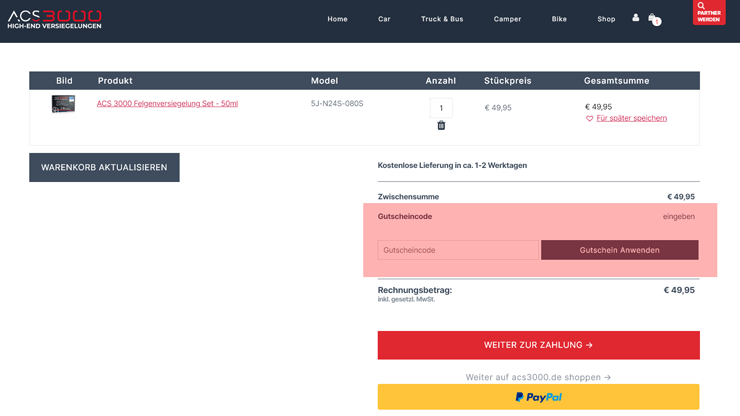Open the product thumbnail image

point(63,104)
